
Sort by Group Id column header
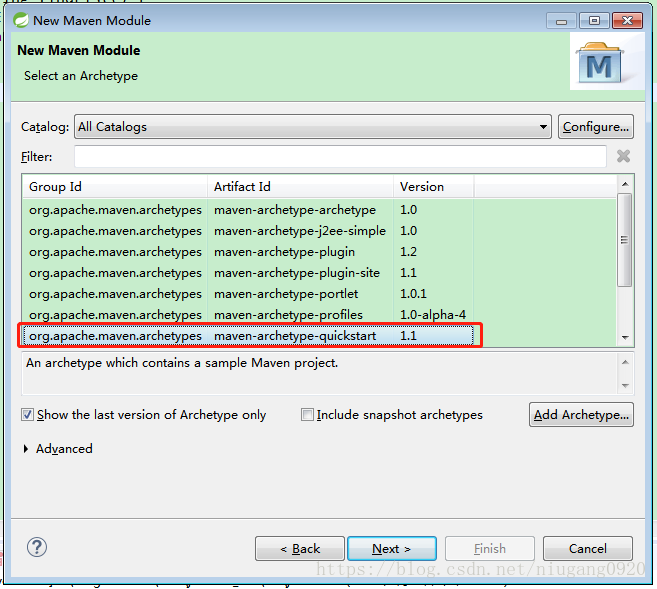(x=115, y=186)
